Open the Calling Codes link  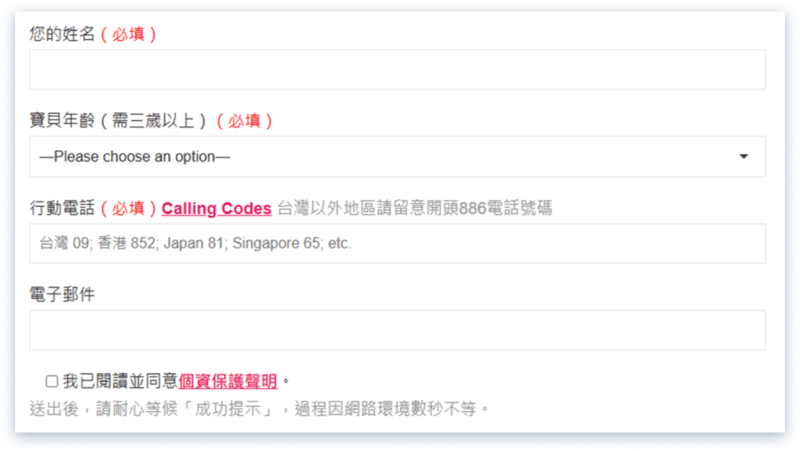pos(216,209)
